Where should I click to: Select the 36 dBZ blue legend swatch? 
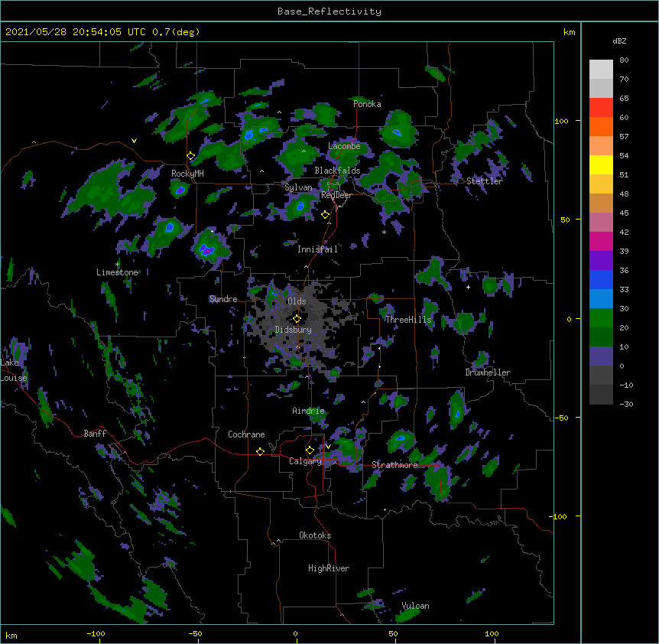[601, 279]
